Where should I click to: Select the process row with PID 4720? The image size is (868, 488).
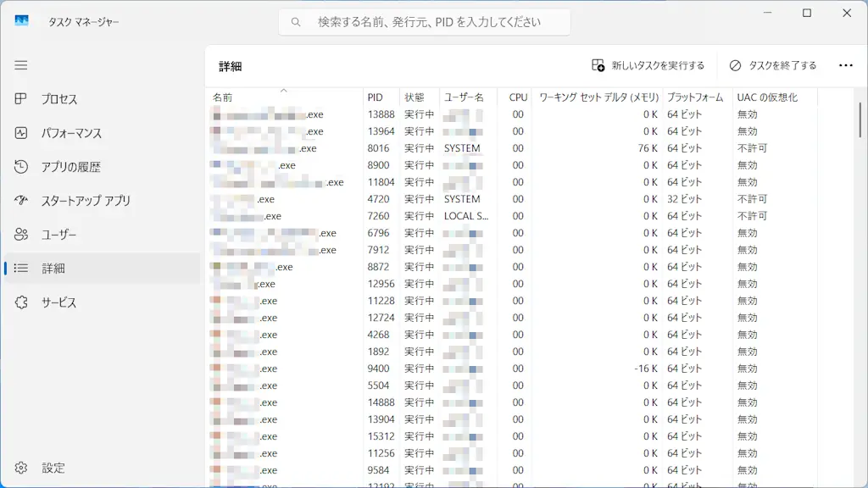[379, 199]
